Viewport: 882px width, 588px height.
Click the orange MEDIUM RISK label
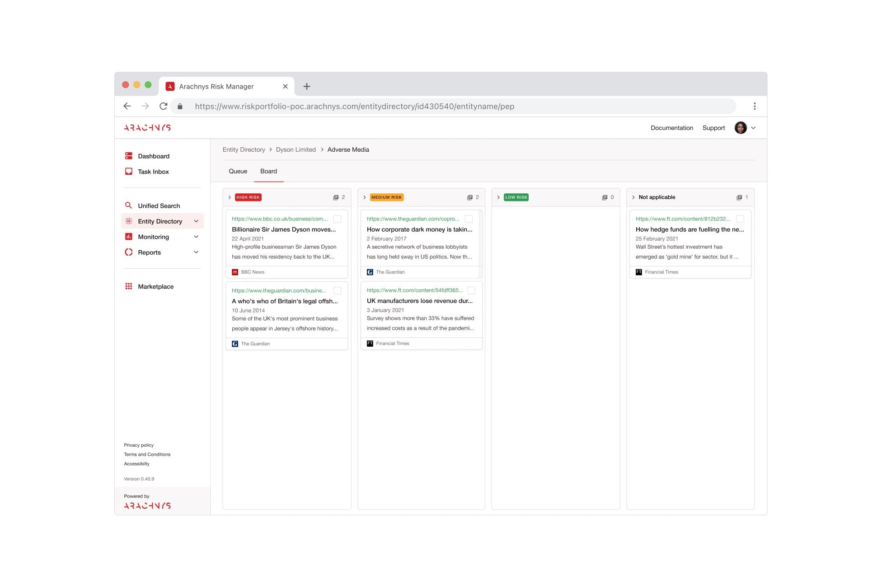point(387,197)
